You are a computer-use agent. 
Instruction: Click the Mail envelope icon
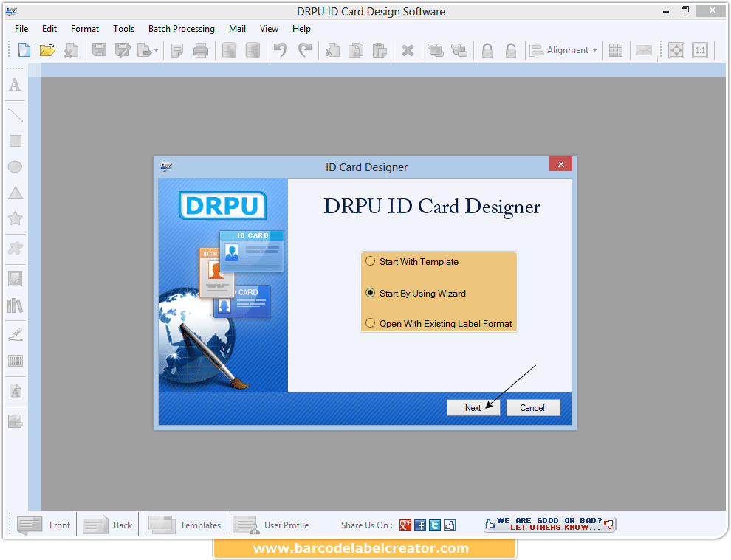point(644,50)
